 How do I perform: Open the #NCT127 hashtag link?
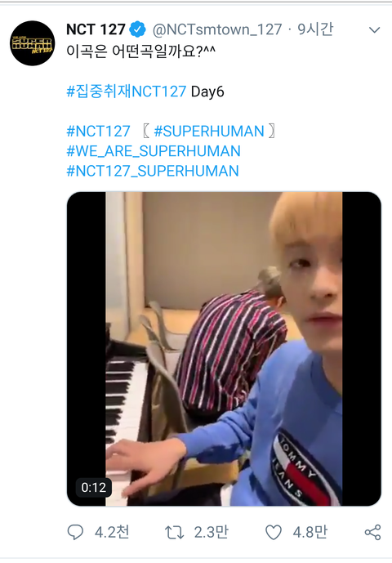click(x=98, y=132)
